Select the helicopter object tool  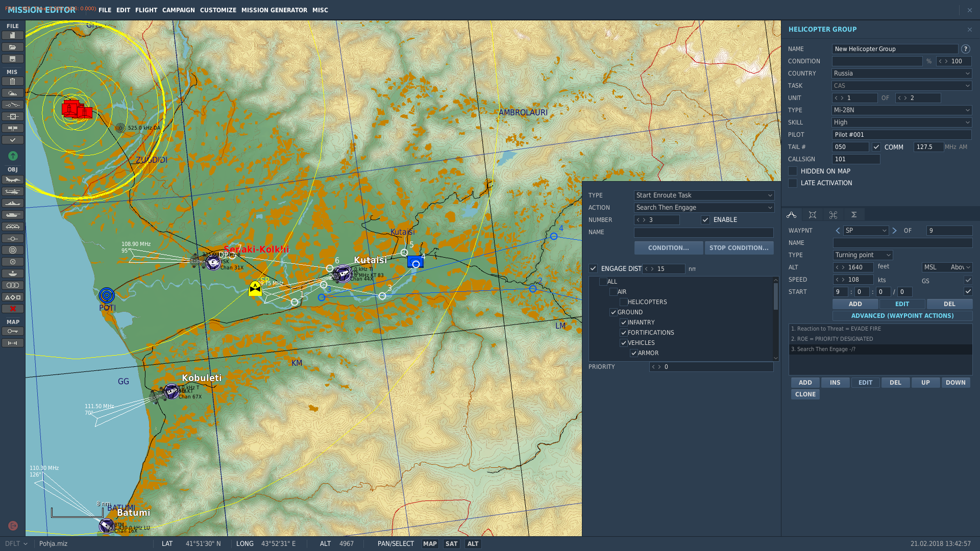(x=12, y=192)
